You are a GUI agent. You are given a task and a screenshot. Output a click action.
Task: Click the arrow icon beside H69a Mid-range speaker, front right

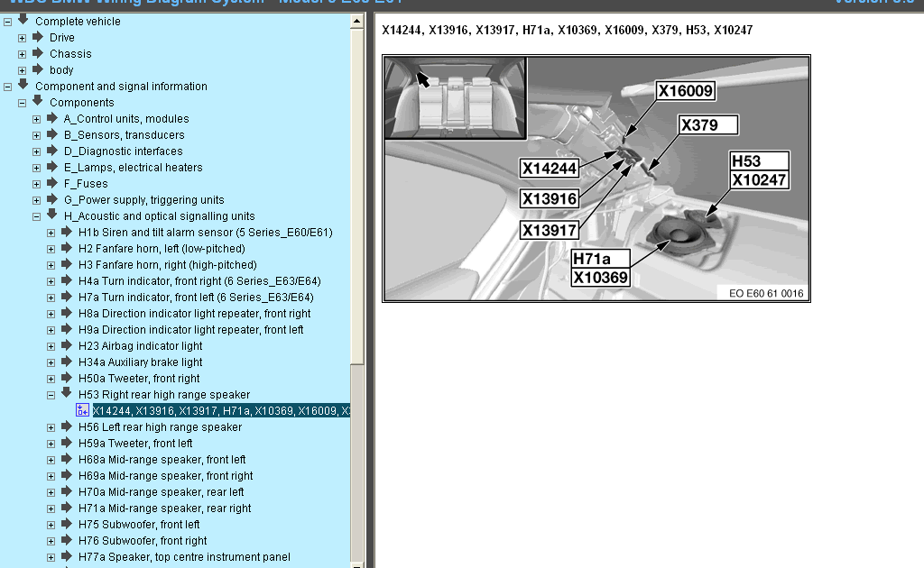coord(67,475)
